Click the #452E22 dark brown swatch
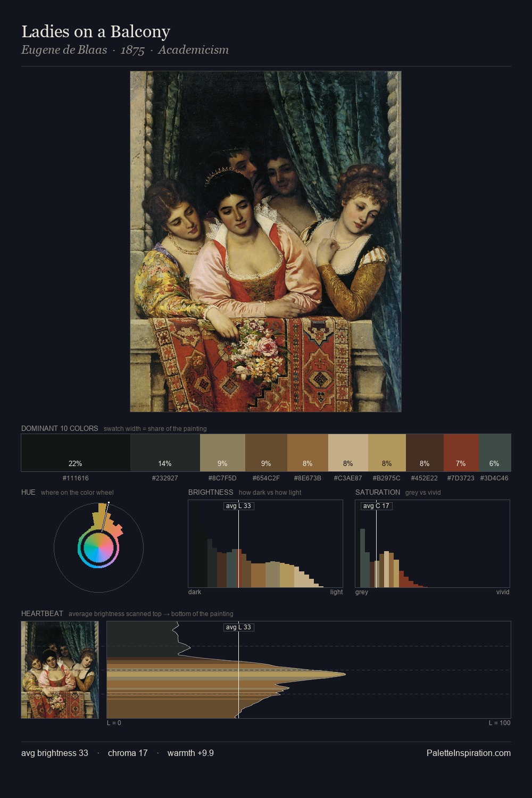The image size is (532, 798). [x=425, y=453]
